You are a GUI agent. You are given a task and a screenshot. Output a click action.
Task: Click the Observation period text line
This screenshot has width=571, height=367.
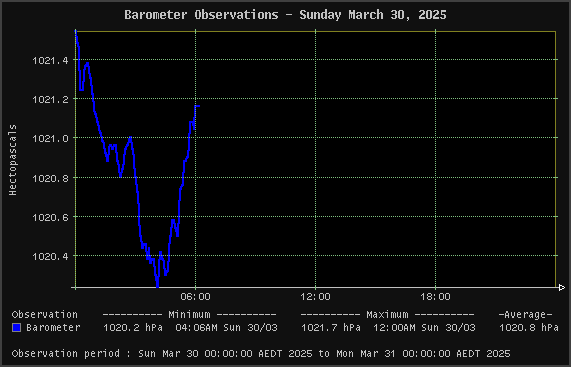(261, 354)
